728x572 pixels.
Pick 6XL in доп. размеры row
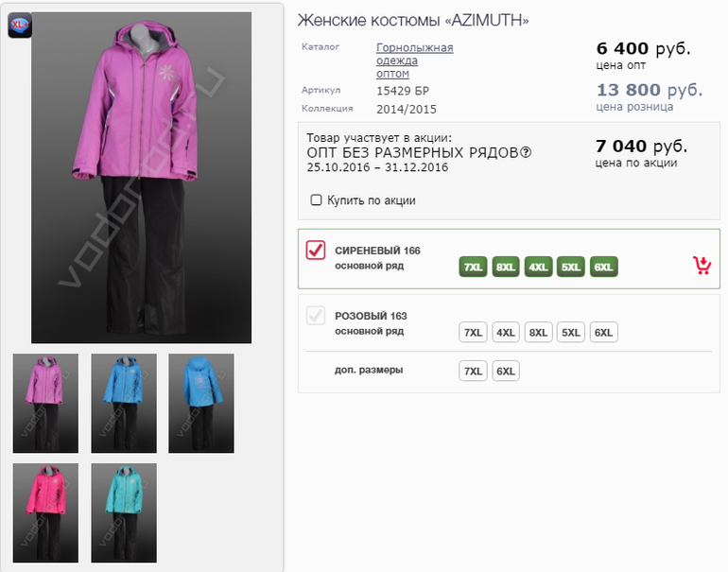point(506,371)
